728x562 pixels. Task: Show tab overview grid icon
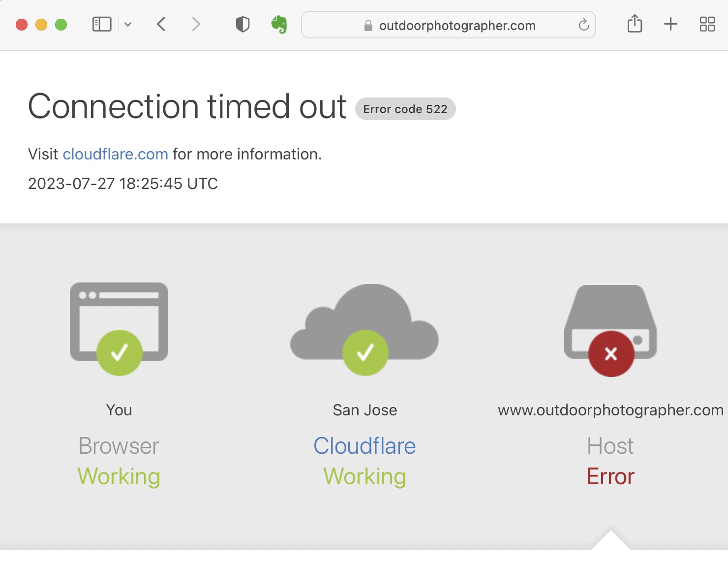click(x=707, y=24)
